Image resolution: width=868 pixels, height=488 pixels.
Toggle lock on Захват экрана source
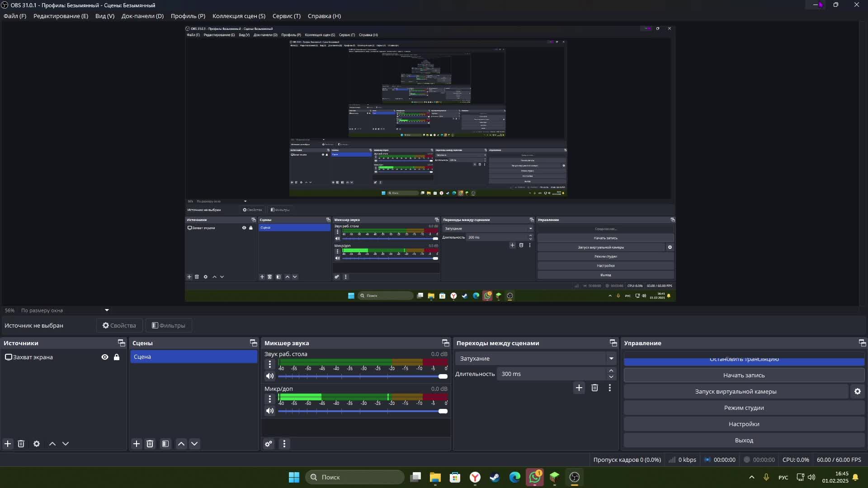(x=117, y=357)
